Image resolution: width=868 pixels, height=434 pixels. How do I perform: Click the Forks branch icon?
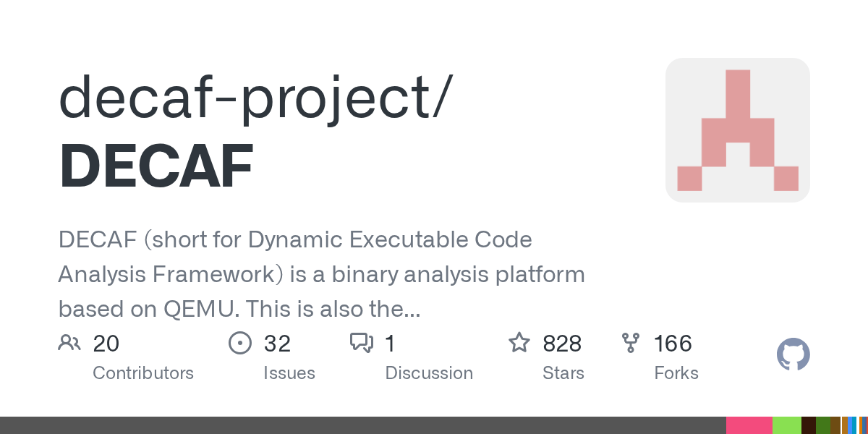point(631,343)
